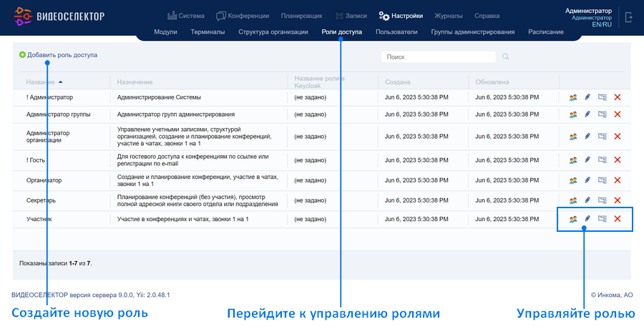Open the window-tree icon in Администратор организации row

point(602,137)
